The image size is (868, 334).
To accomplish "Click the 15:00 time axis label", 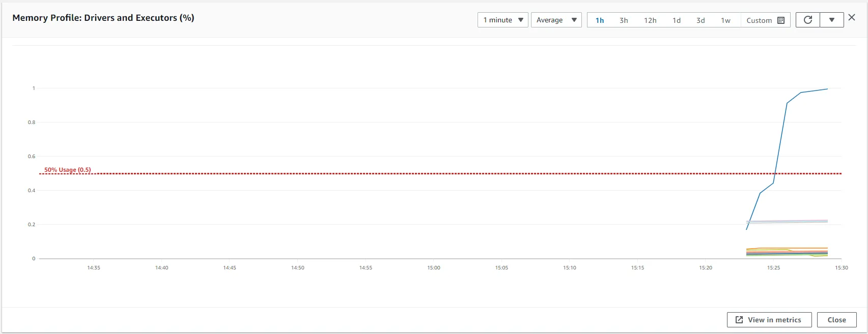I will 434,267.
